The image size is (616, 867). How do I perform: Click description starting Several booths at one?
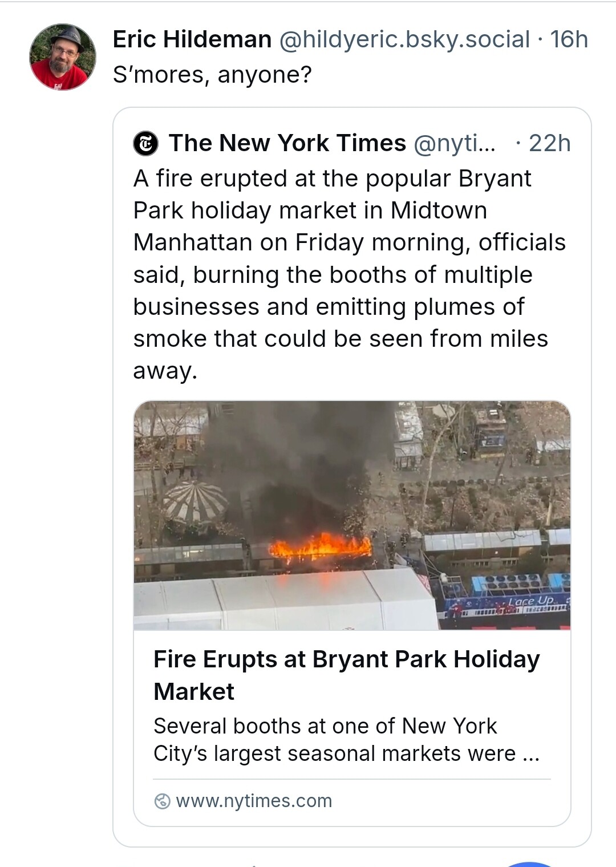click(346, 740)
